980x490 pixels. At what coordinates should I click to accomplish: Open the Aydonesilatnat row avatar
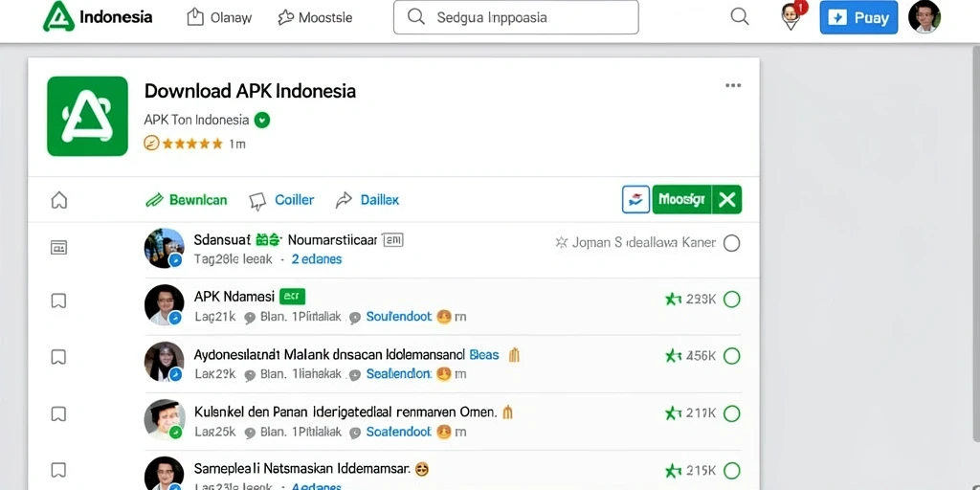coord(164,362)
